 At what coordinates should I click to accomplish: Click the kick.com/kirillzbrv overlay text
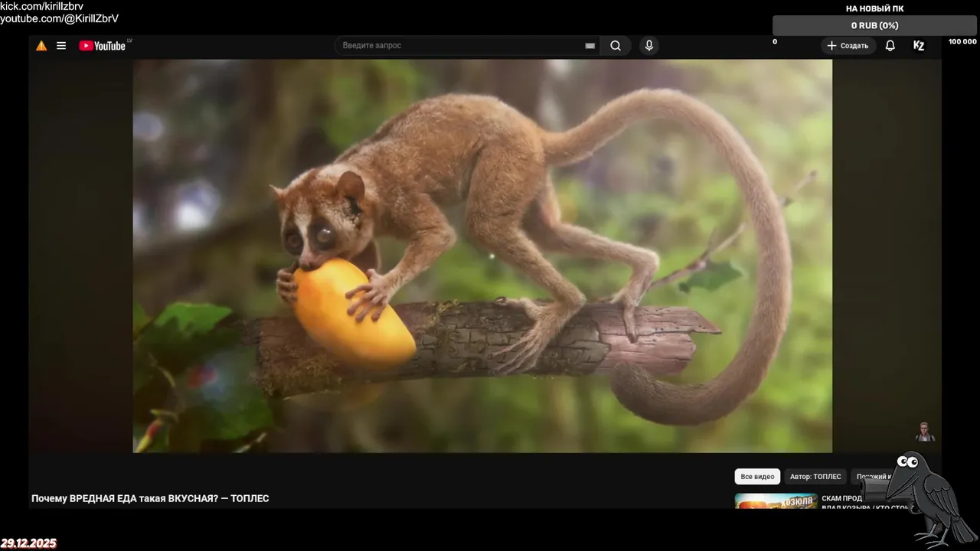pyautogui.click(x=42, y=6)
